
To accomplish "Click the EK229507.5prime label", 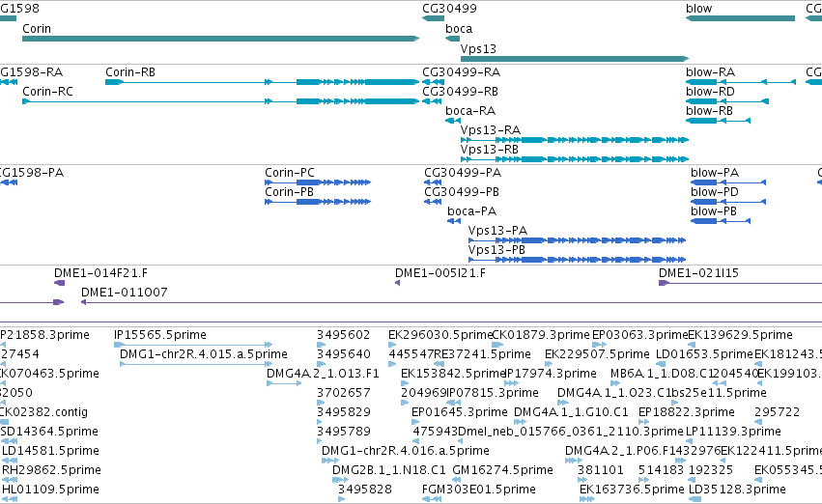I will coord(597,354).
